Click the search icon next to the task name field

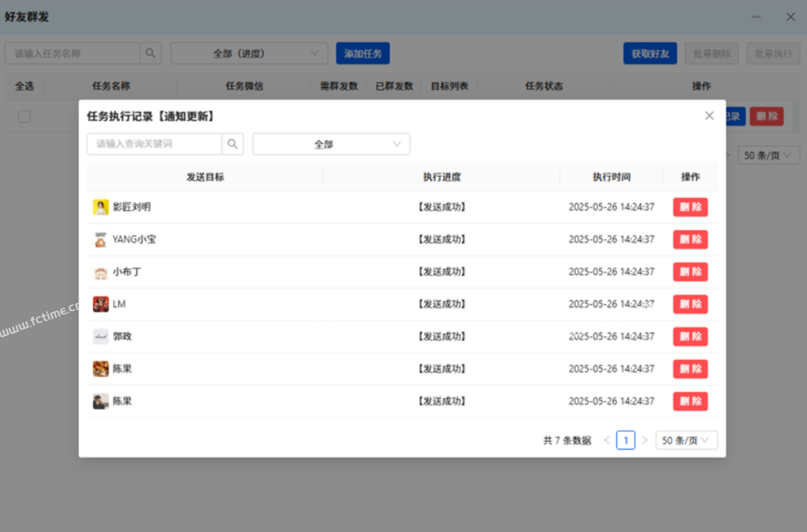coord(151,53)
